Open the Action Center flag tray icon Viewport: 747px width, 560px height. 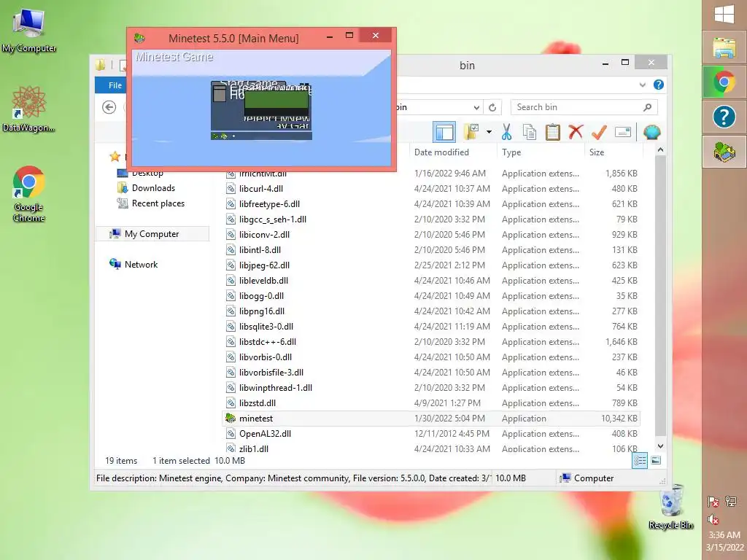click(x=713, y=502)
